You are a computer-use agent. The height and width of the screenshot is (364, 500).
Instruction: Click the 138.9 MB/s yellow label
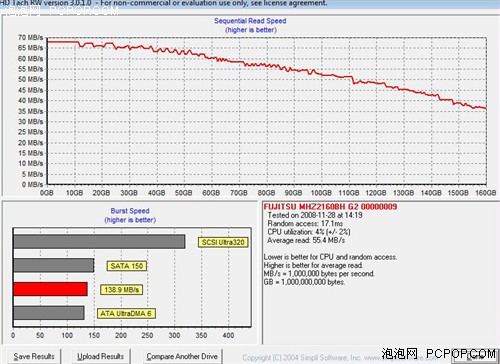[122, 290]
